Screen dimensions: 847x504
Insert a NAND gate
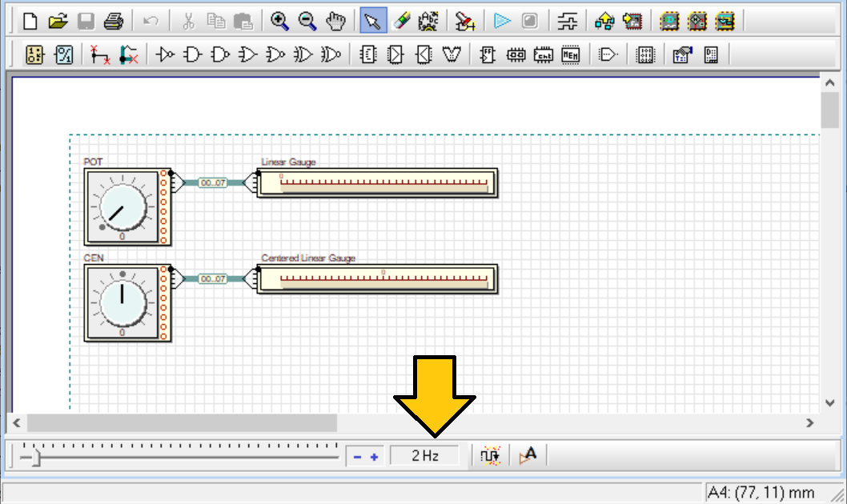click(220, 54)
